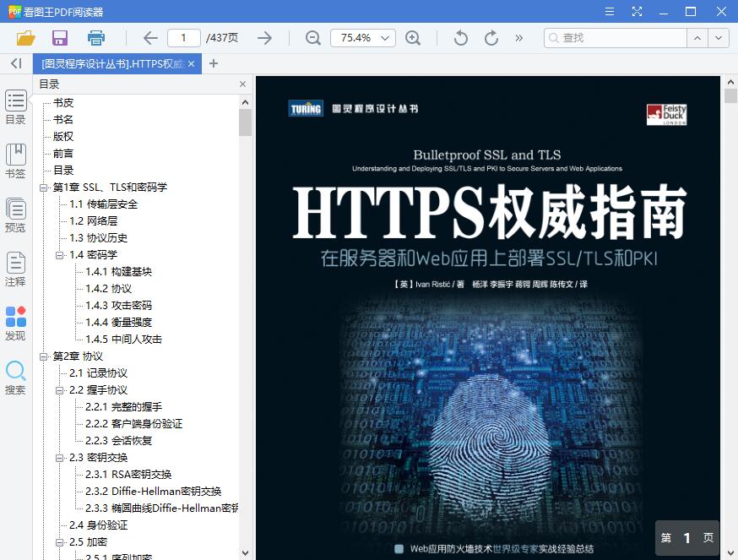Open section 1.4.4 衡量强度
Image resolution: width=738 pixels, height=560 pixels.
pos(118,323)
